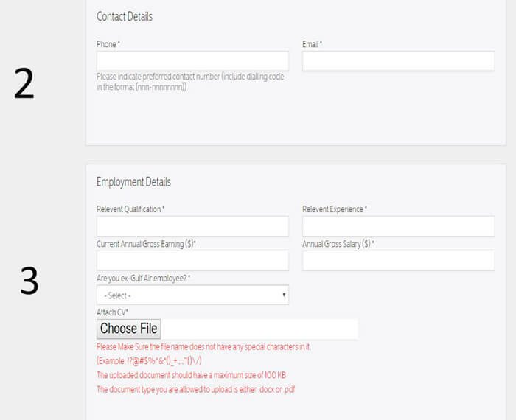Click the large step number 3
The image size is (516, 420).
[29, 281]
